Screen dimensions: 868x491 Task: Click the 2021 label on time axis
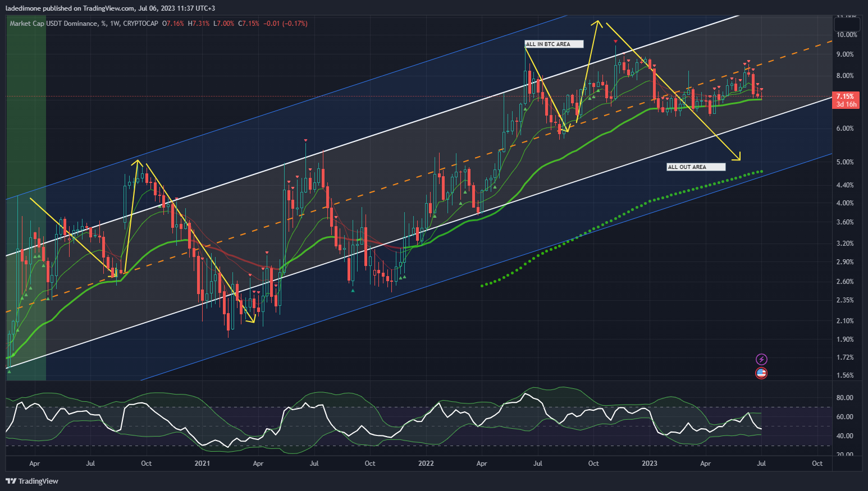tap(202, 464)
